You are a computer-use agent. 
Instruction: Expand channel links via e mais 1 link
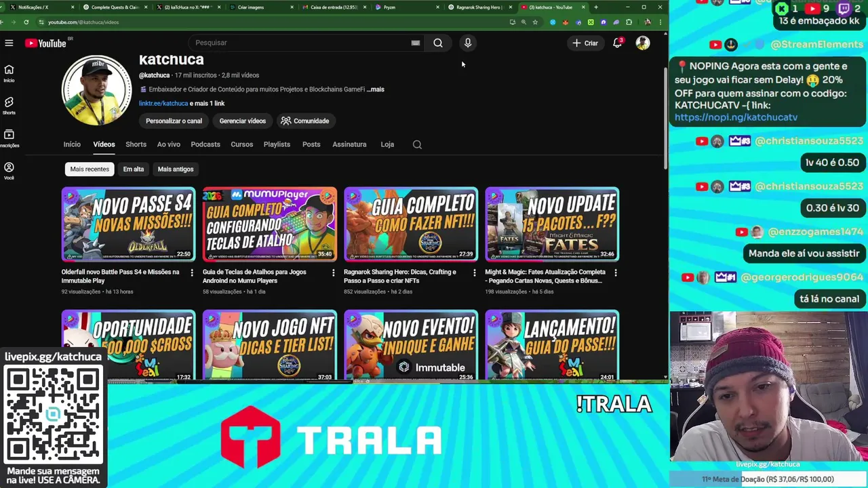tap(208, 104)
